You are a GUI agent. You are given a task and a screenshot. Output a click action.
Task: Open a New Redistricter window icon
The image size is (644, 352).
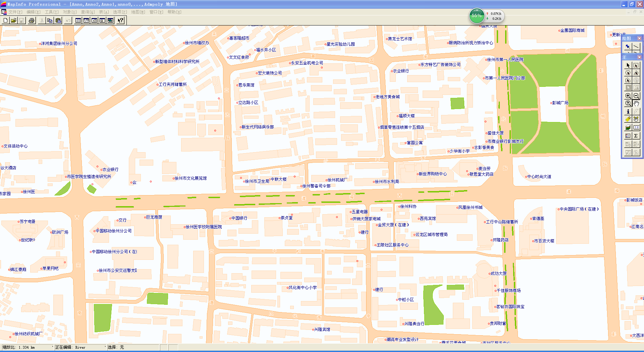point(110,20)
